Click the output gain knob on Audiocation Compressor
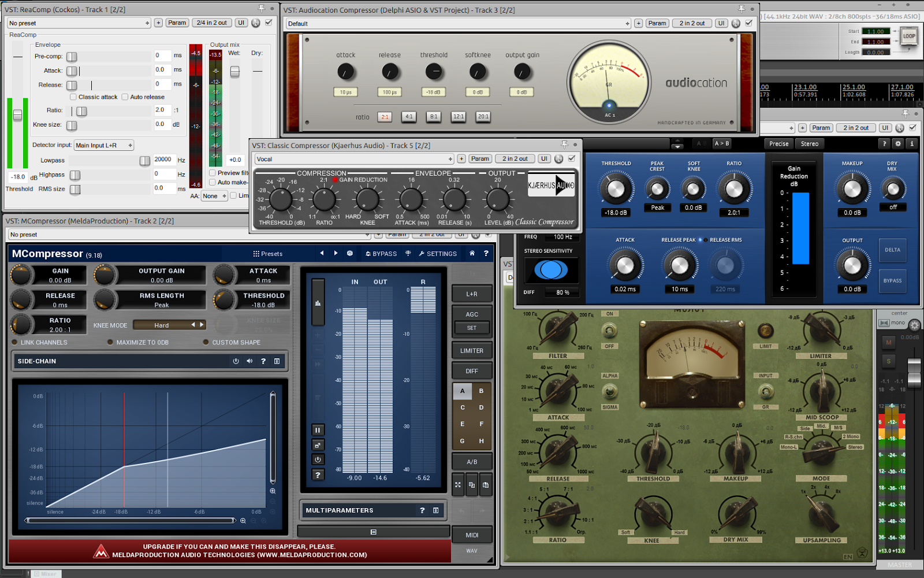924x578 pixels. pos(522,72)
